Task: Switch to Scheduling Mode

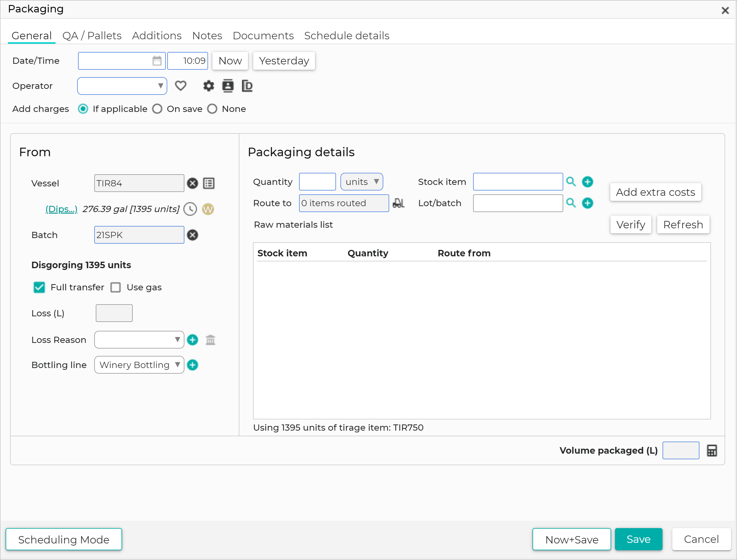Action: (64, 539)
